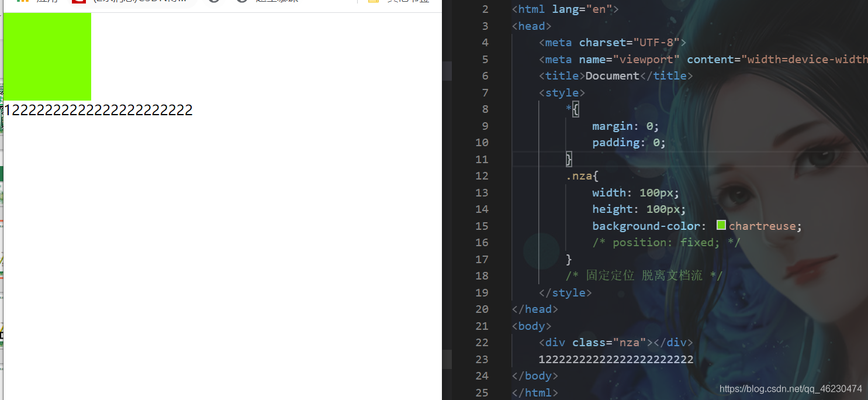Click the padding: 0; declaration
868x400 pixels.
(x=629, y=142)
